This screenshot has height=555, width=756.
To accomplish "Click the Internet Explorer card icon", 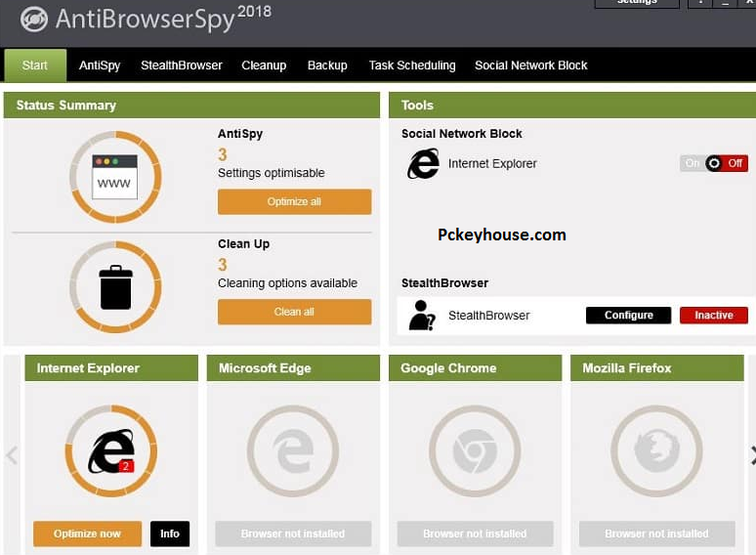I will pos(111,450).
